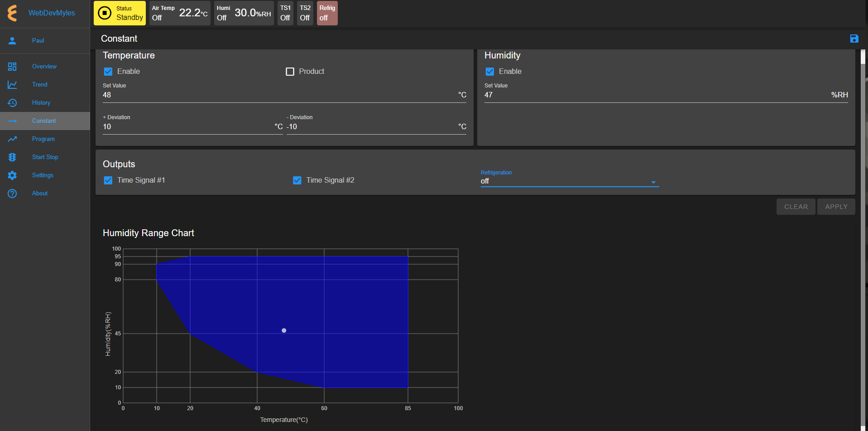Viewport: 868px width, 431px height.
Task: Uncheck Time Signal #1
Action: [x=108, y=180]
